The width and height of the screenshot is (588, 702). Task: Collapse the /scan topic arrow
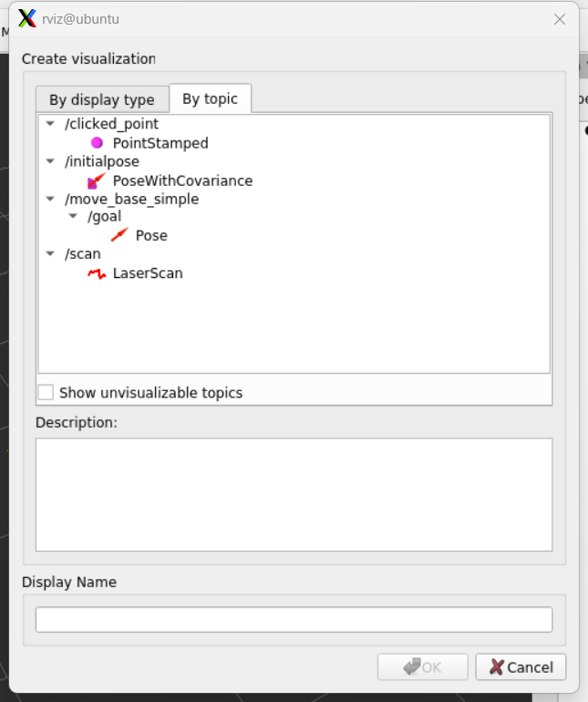pos(50,254)
